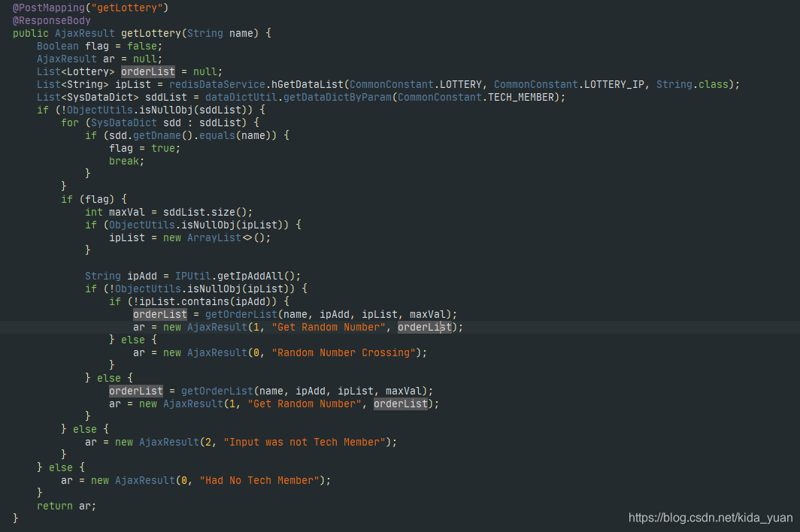The width and height of the screenshot is (800, 532).
Task: Click the TECH_MEMBER constant
Action: coord(520,97)
